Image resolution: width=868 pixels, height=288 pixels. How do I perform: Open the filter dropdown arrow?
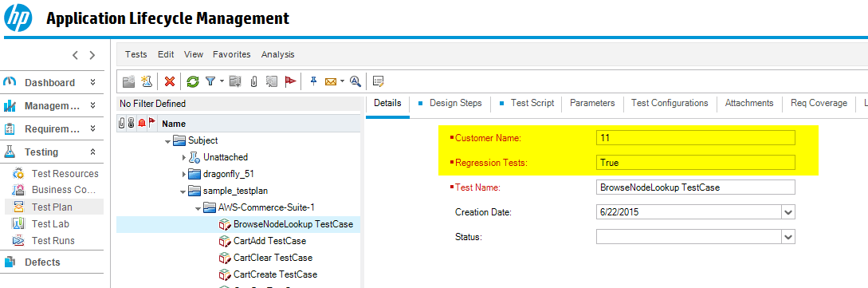pyautogui.click(x=222, y=81)
